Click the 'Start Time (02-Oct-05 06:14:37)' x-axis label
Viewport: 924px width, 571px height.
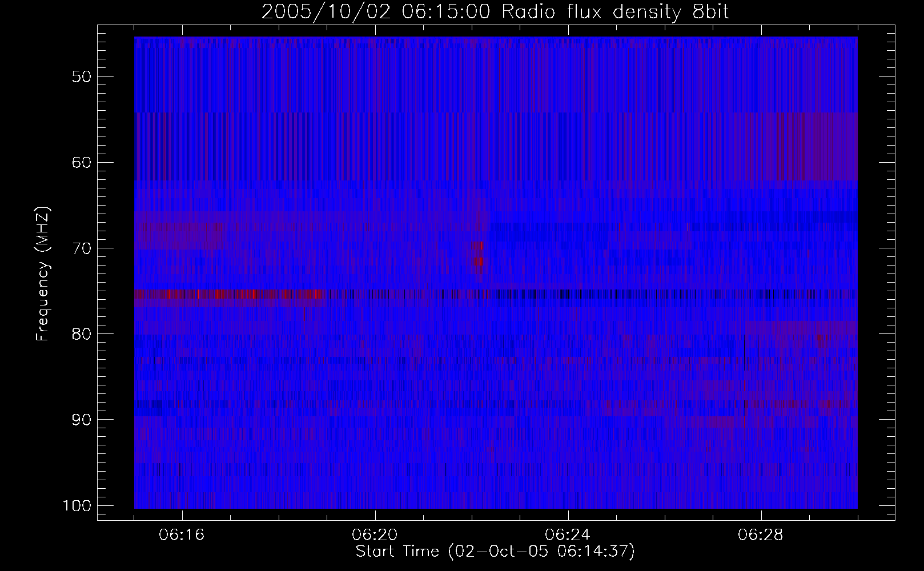[495, 552]
